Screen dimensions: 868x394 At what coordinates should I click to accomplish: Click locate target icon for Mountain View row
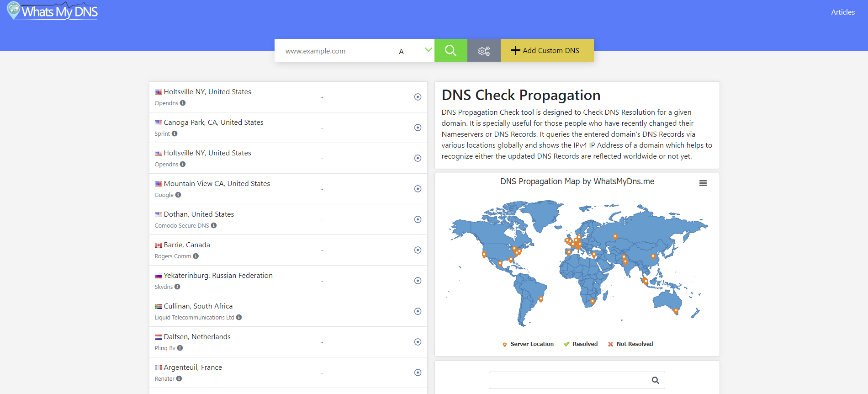tap(418, 189)
